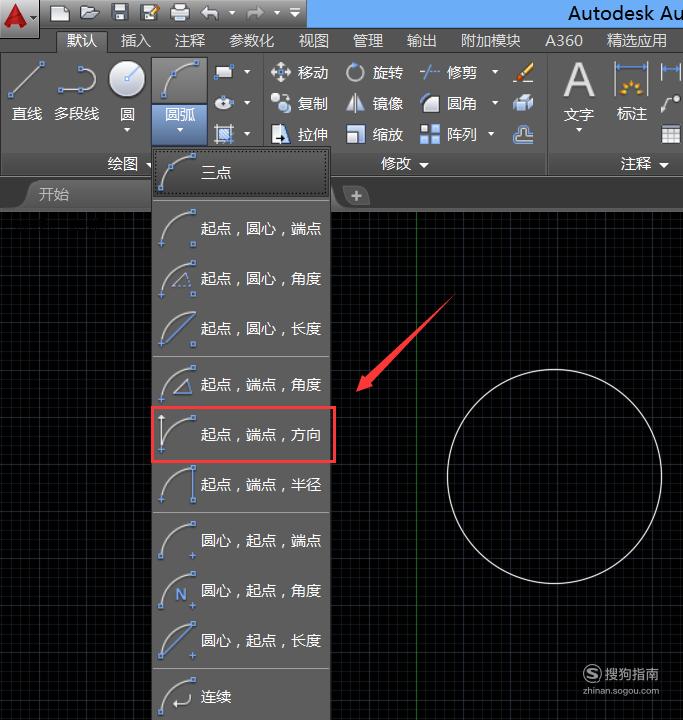Click the Save As icon
Screen dimensions: 683x720
pyautogui.click(x=150, y=13)
